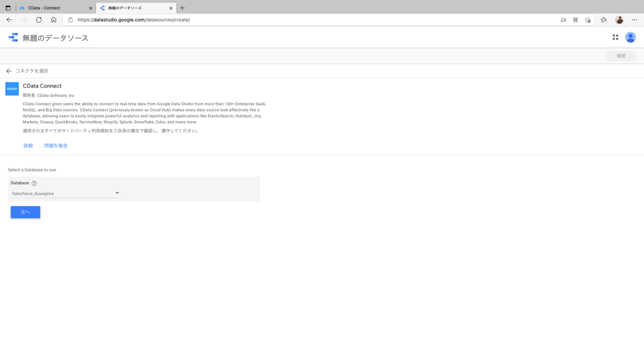Open the QR code generator icon
Screen dimensions: 644x362
point(575,20)
